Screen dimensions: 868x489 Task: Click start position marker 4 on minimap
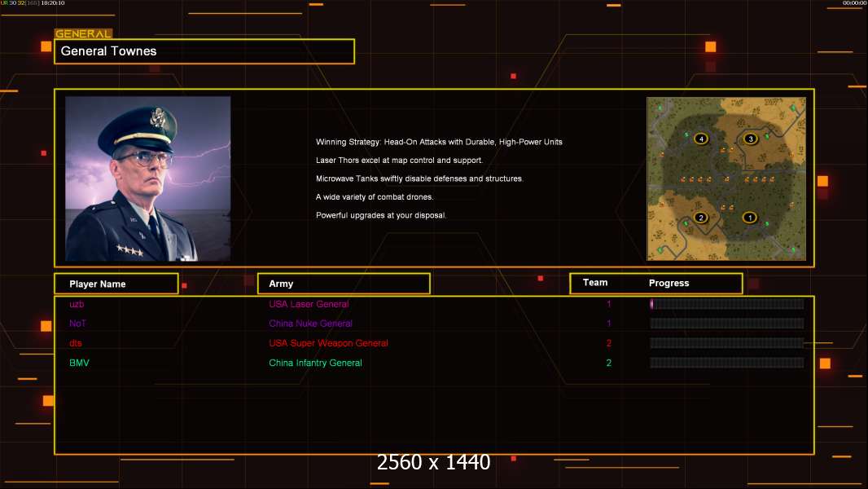coord(701,139)
